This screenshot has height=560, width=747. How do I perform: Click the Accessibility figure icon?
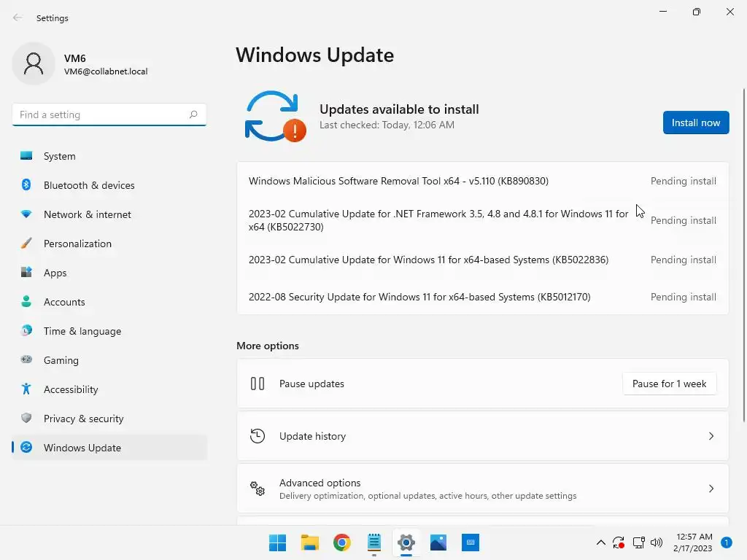click(26, 389)
